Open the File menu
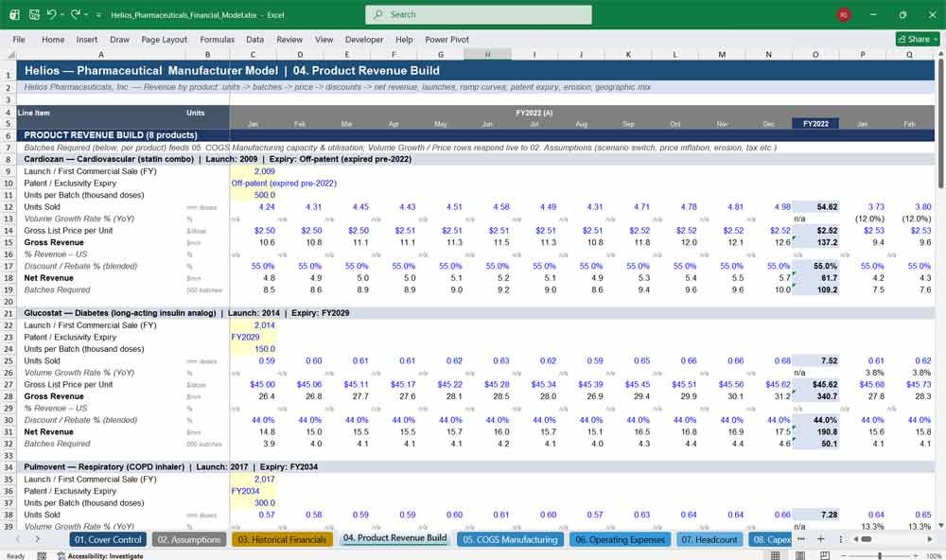This screenshot has height=560, width=946. 19,39
